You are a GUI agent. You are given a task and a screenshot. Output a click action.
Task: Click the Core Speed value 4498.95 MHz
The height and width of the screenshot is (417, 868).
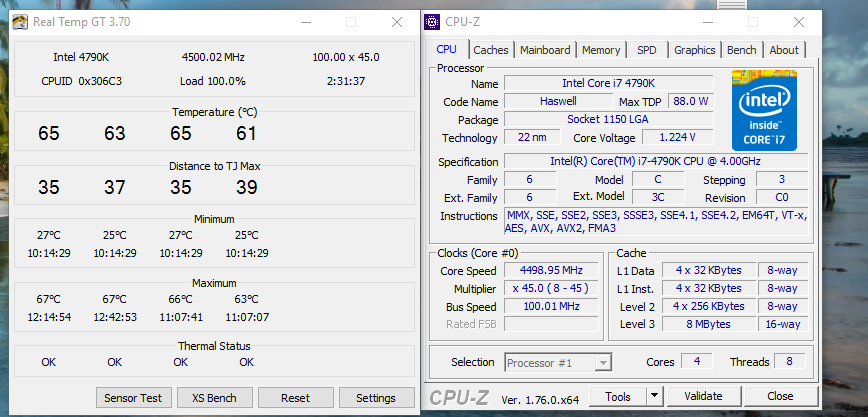[x=551, y=270]
